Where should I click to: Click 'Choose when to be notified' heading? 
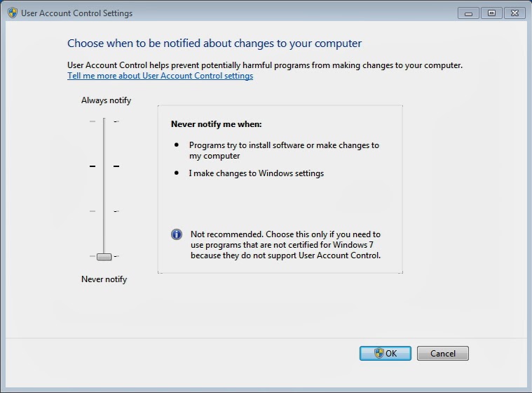[x=214, y=44]
